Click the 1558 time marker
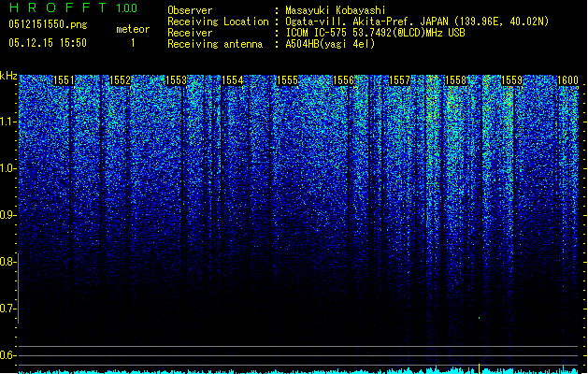The height and width of the screenshot is (374, 588). pyautogui.click(x=455, y=80)
